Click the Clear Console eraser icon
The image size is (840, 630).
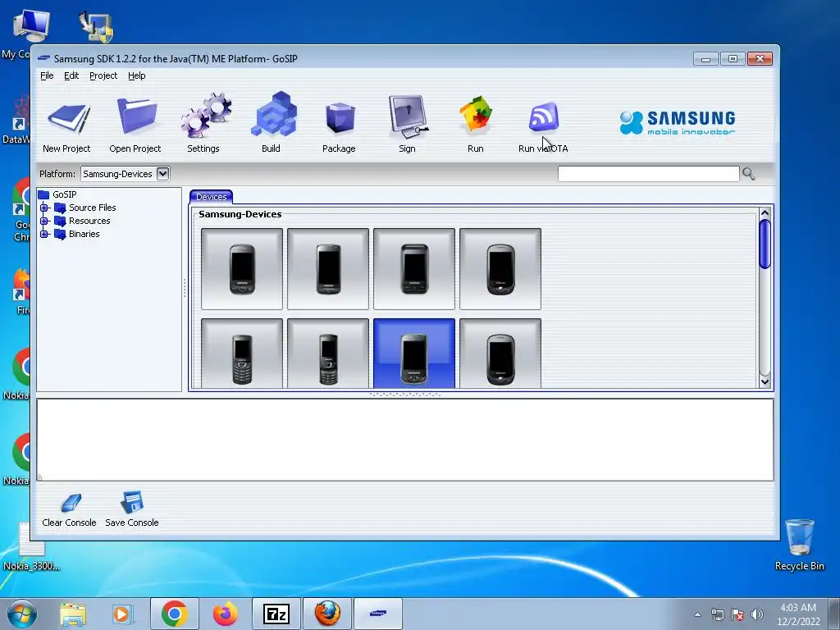coord(71,504)
